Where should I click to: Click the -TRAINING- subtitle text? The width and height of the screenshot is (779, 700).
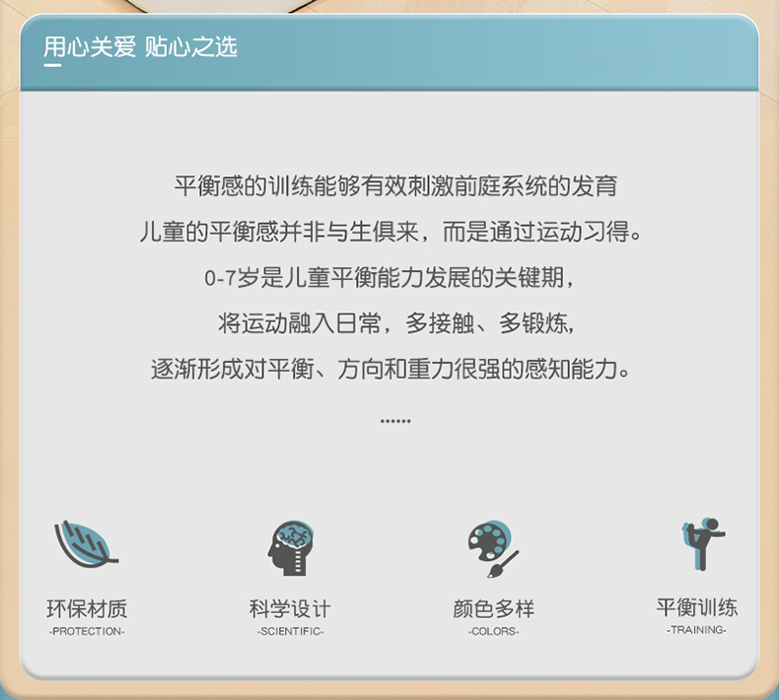(696, 629)
